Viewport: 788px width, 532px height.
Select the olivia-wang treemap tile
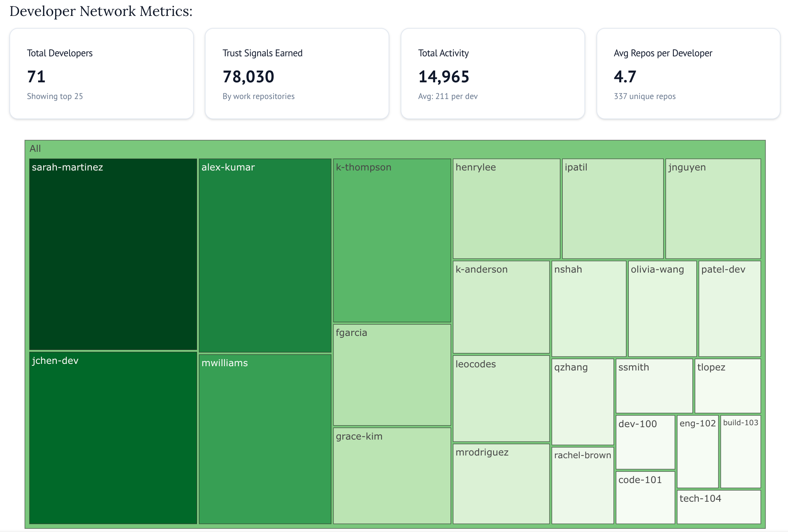(x=662, y=309)
